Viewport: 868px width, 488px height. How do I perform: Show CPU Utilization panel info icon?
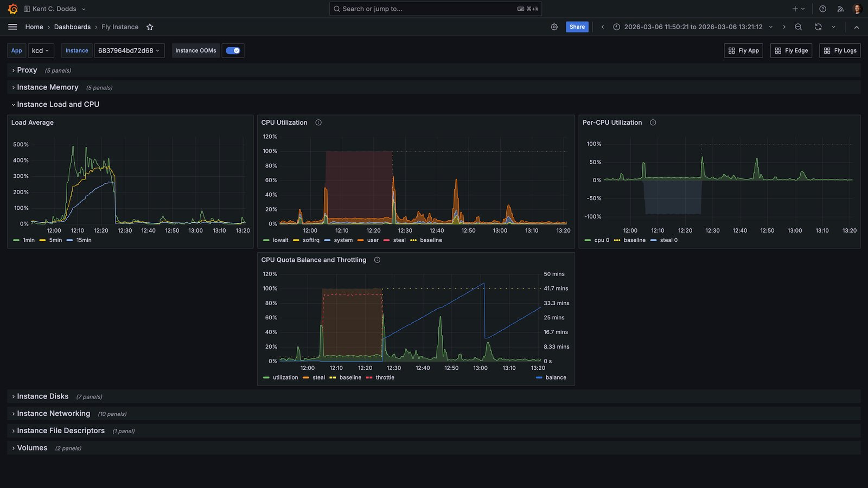point(318,123)
